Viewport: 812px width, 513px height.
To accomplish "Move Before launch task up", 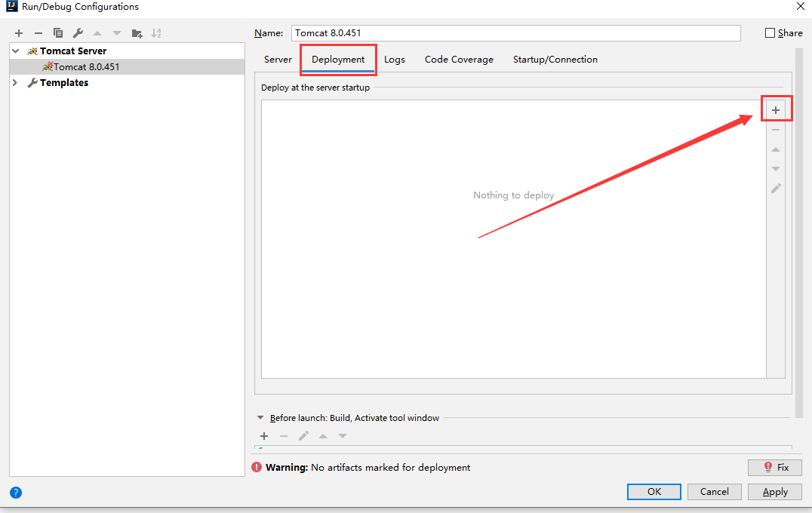I will 323,436.
